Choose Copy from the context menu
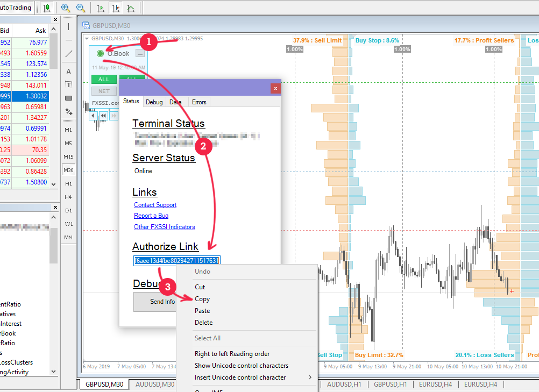The height and width of the screenshot is (392, 539). click(202, 299)
